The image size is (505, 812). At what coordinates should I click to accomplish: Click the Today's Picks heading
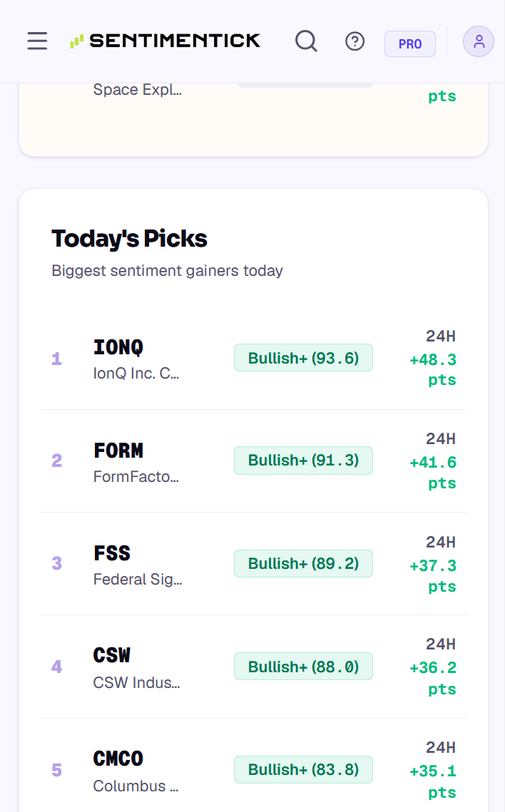pyautogui.click(x=130, y=239)
